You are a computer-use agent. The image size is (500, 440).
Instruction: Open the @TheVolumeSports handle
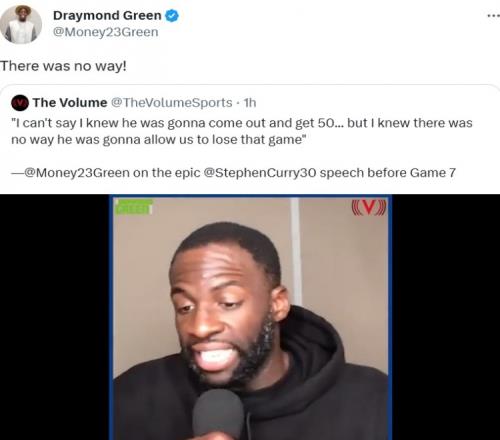pos(171,103)
